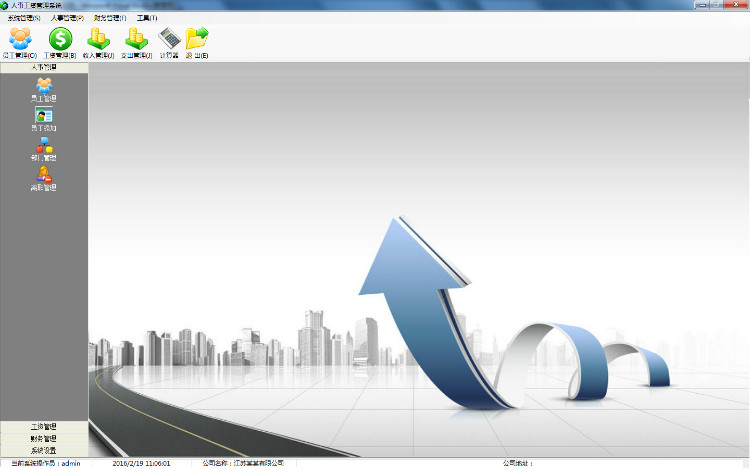Open 离职管理 in the sidebar

44,178
